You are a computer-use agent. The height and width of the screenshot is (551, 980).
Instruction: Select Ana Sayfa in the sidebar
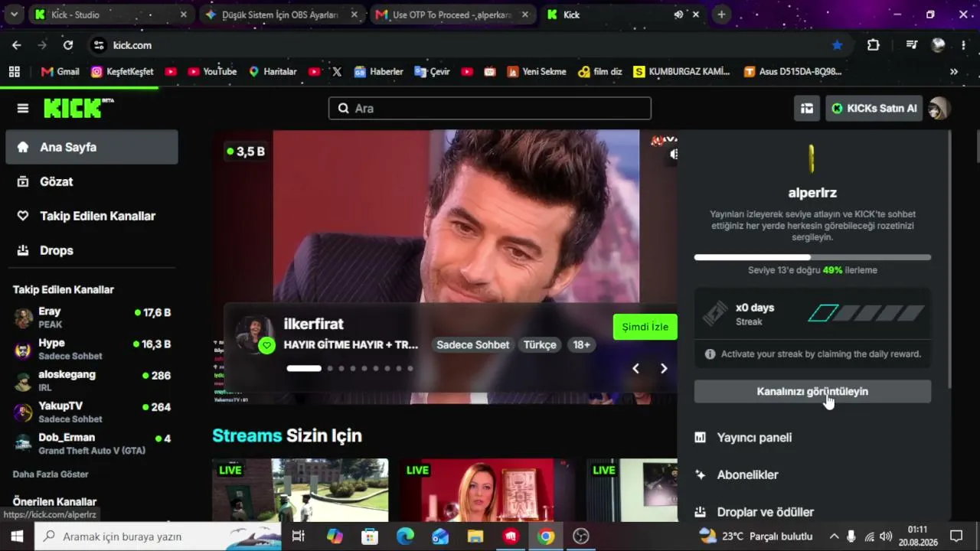(92, 147)
